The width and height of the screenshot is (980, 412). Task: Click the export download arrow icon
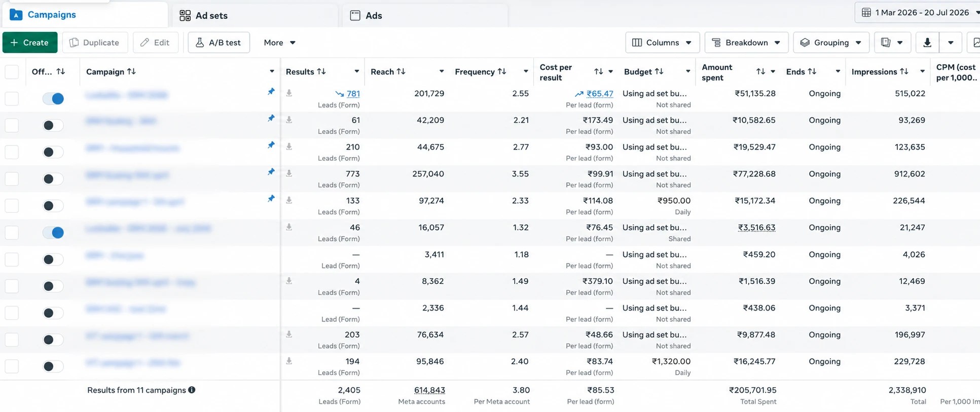point(927,43)
